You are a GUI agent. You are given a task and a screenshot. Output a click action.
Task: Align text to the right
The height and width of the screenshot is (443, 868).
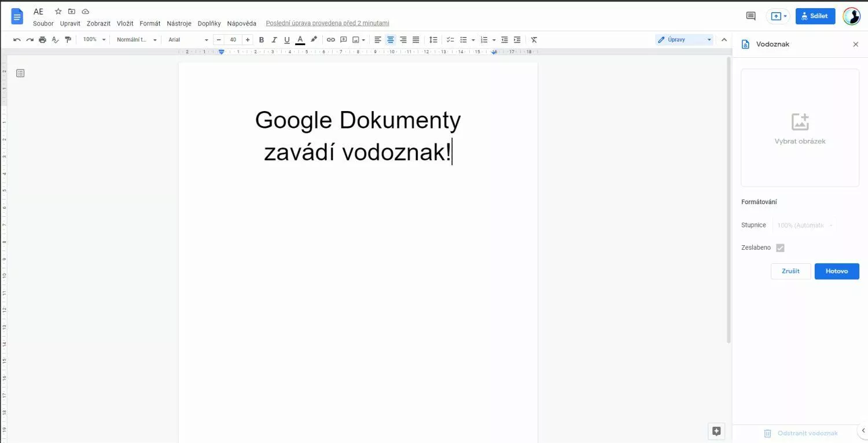coord(403,40)
